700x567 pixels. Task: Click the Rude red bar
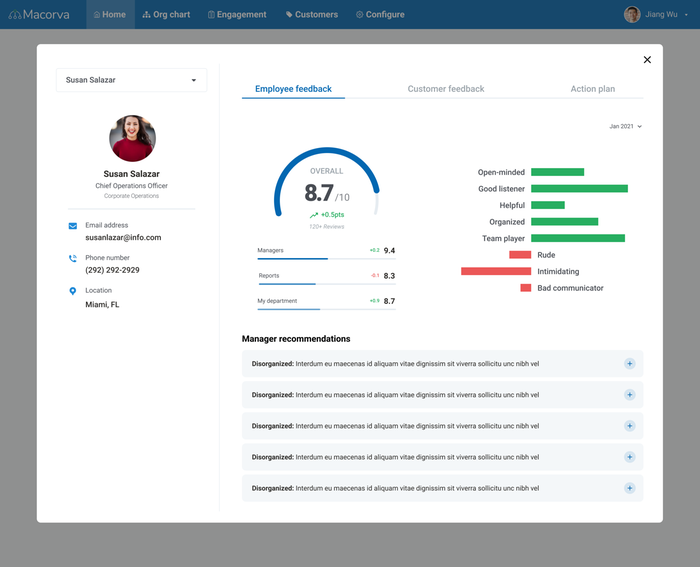(x=520, y=255)
